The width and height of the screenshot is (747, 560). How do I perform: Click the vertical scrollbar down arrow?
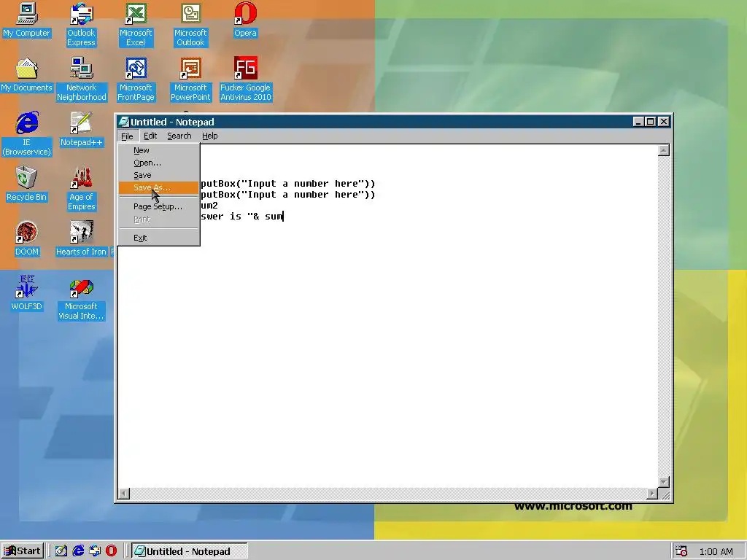point(664,482)
